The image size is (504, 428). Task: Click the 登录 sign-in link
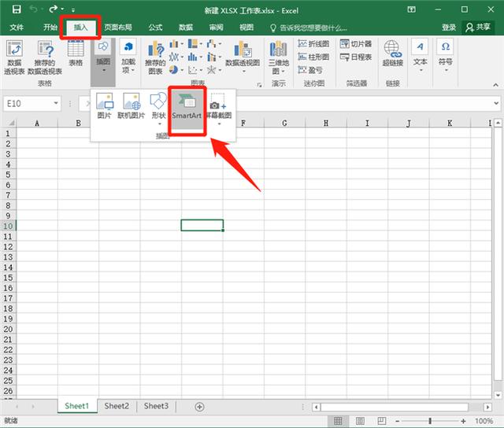coord(449,28)
